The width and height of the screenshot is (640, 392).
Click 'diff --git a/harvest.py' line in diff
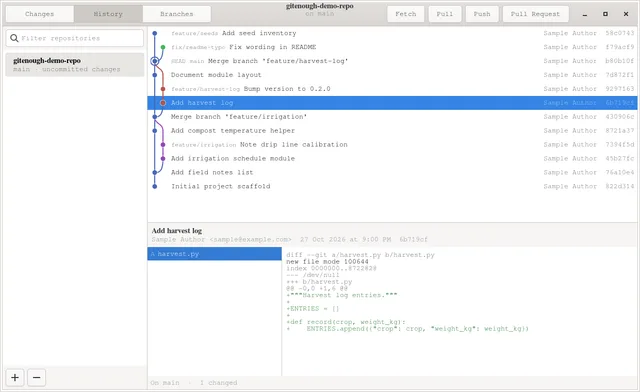point(360,255)
